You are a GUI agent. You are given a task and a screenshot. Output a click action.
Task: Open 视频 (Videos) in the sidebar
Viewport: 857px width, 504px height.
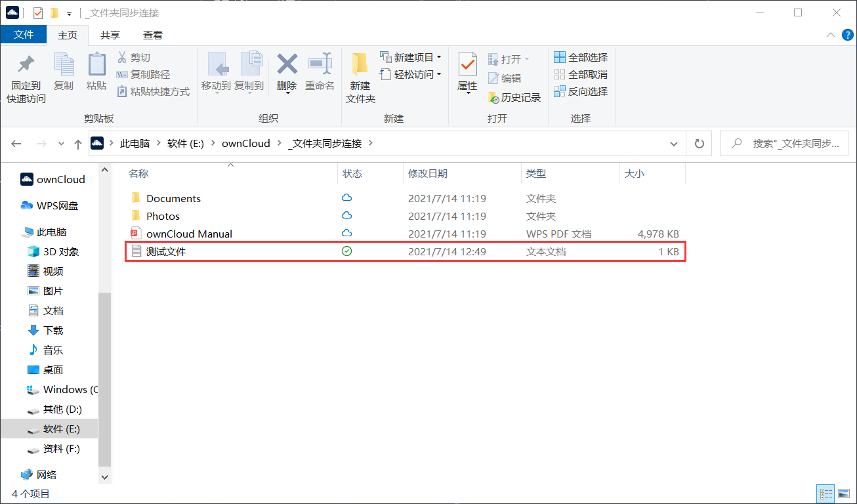pyautogui.click(x=45, y=271)
